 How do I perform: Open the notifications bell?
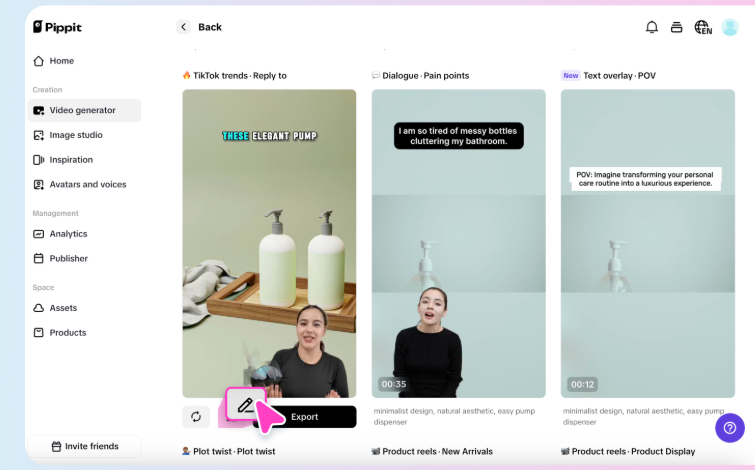click(x=651, y=27)
